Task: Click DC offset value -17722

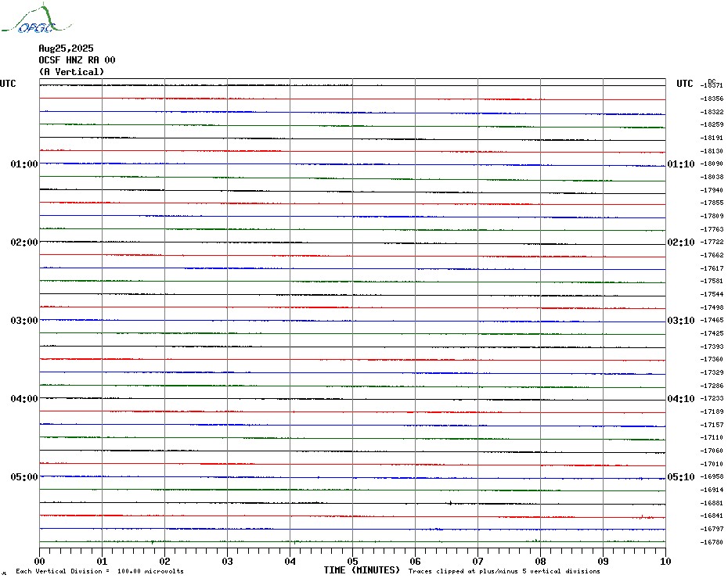Action: tap(712, 242)
